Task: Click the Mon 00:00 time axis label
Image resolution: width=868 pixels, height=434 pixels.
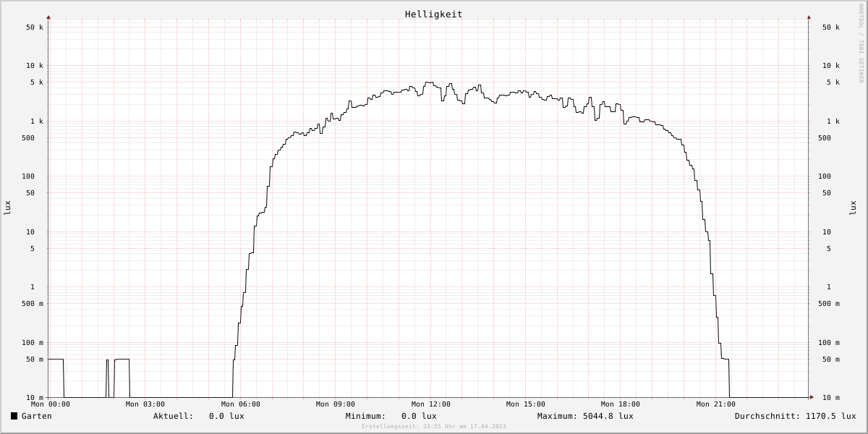Action: (51, 404)
